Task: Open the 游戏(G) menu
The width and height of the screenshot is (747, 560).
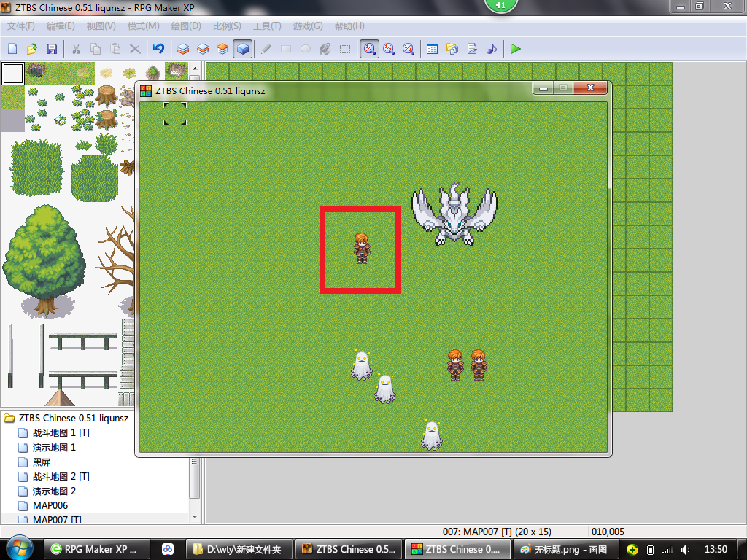Action: click(308, 26)
